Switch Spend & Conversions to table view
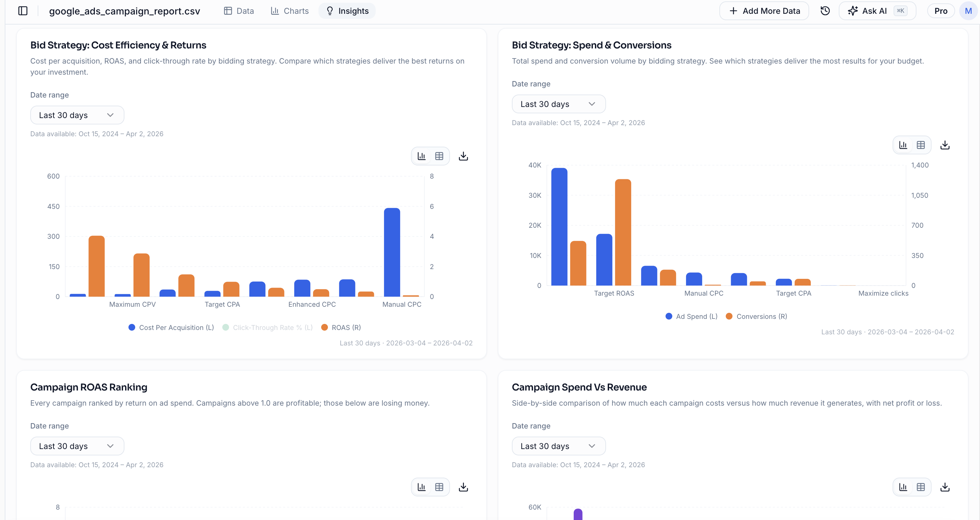980x520 pixels. 921,145
